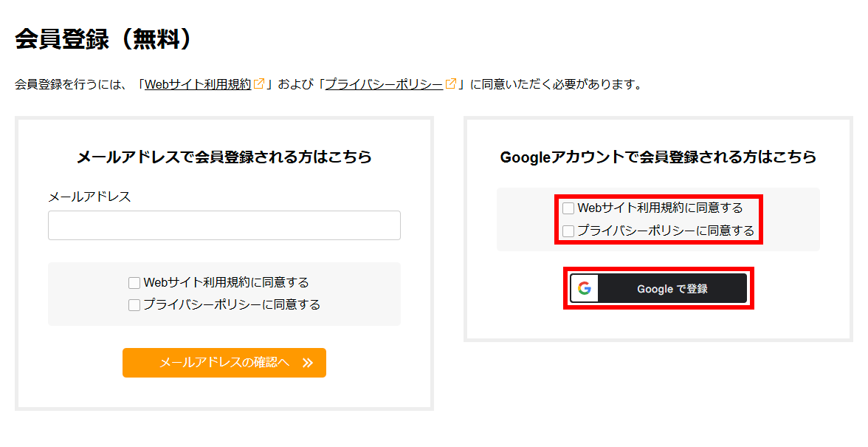This screenshot has width=868, height=447.
Task: Tick Webサイト利用規約に同意する checkbox in Google section
Action: pos(568,208)
